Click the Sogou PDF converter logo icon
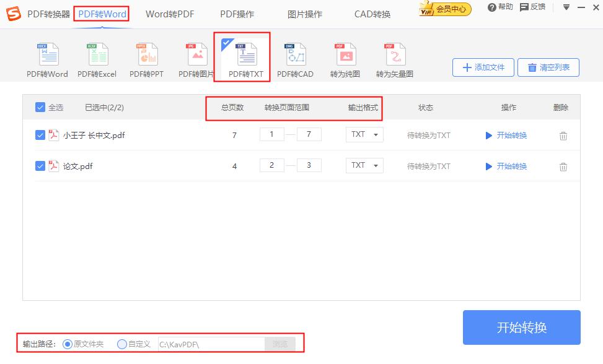This screenshot has height=364, width=603. coord(14,14)
